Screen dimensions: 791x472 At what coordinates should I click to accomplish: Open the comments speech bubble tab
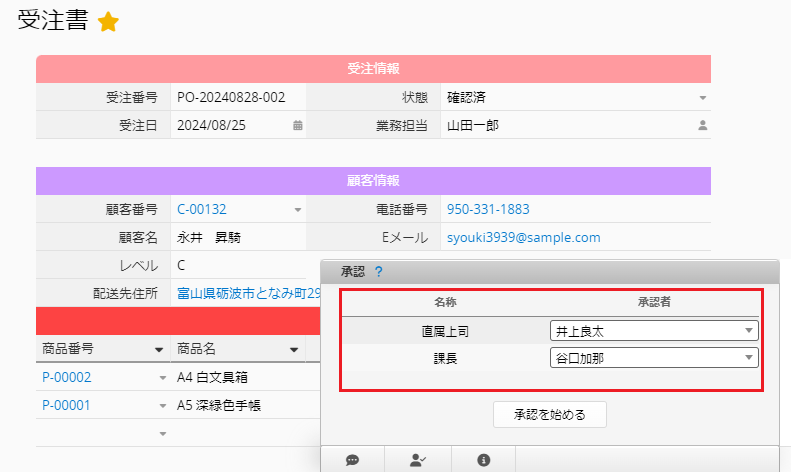coord(352,459)
